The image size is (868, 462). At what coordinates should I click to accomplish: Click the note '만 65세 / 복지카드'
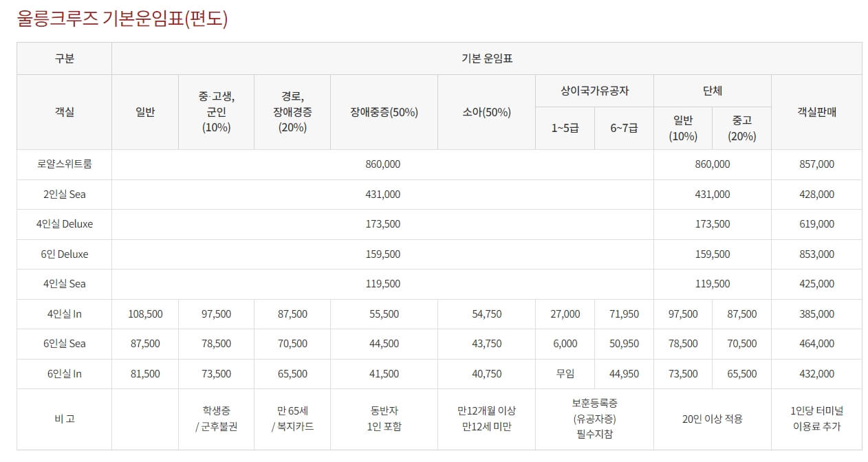click(292, 419)
